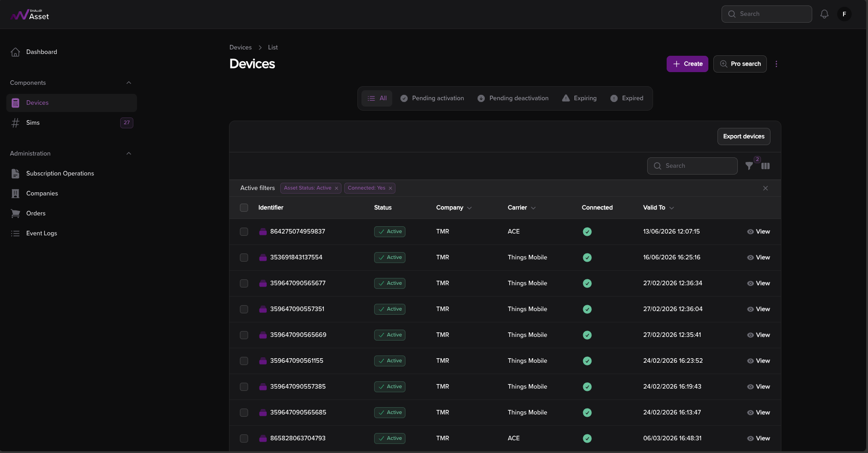
Task: Switch to Pending deactivation tab
Action: tap(513, 98)
